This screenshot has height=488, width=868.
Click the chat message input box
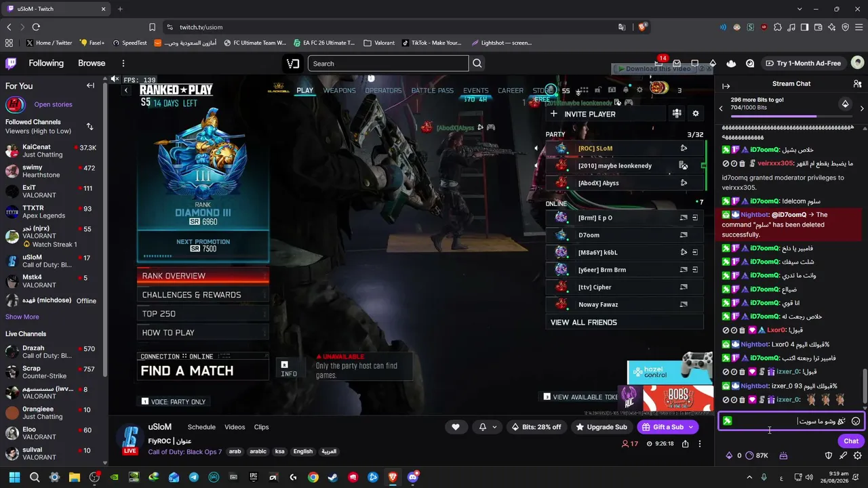click(791, 421)
